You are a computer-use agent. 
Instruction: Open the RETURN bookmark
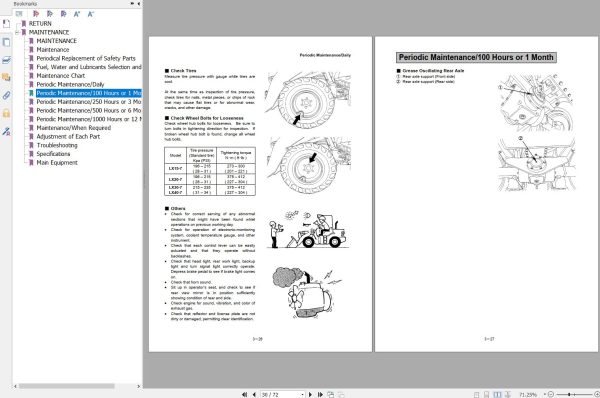pyautogui.click(x=40, y=23)
